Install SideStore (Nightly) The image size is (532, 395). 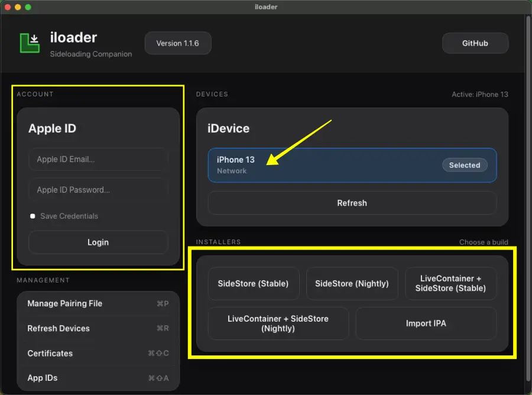coord(352,283)
